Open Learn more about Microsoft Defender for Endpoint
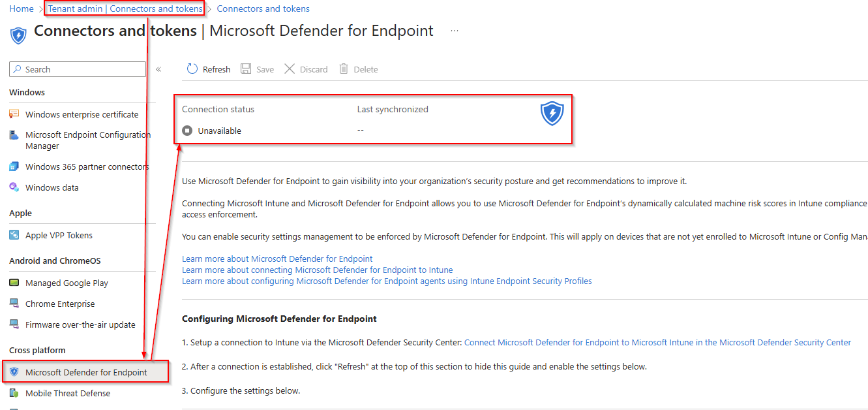The image size is (868, 410). tap(277, 259)
